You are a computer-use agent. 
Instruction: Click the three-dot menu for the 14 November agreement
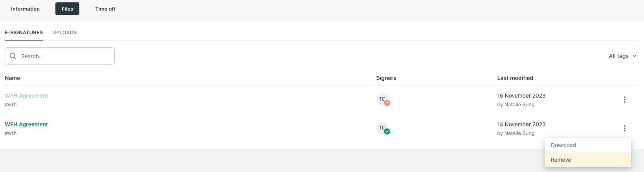tap(624, 128)
